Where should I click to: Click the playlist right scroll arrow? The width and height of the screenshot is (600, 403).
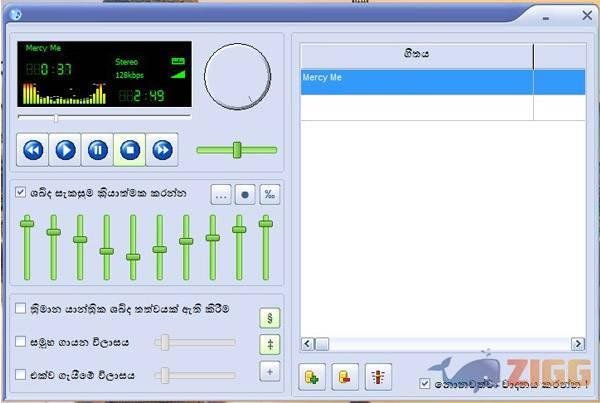pos(577,344)
